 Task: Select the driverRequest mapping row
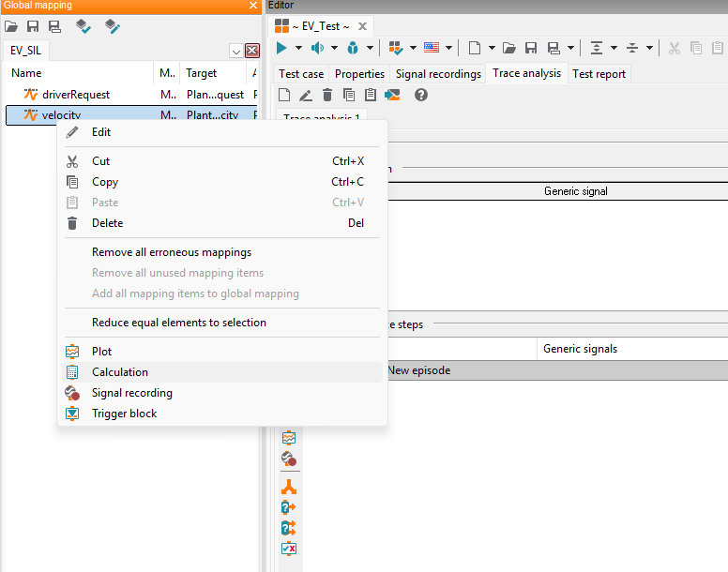tap(131, 95)
